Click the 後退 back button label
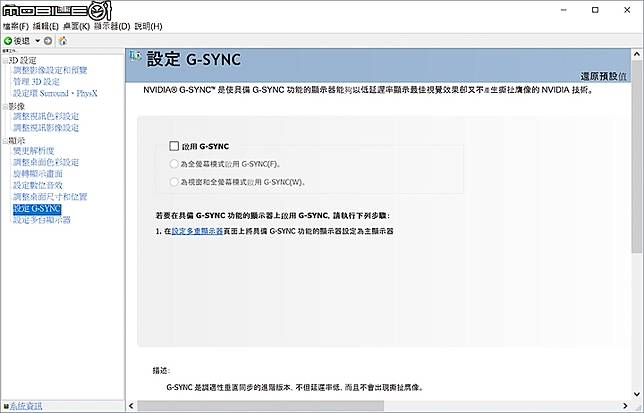 click(x=22, y=41)
